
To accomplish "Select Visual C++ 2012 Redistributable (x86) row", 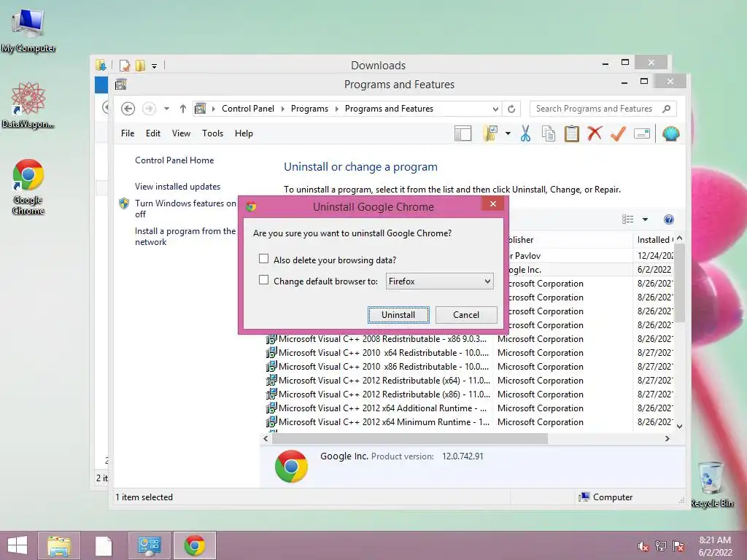I will coord(470,394).
